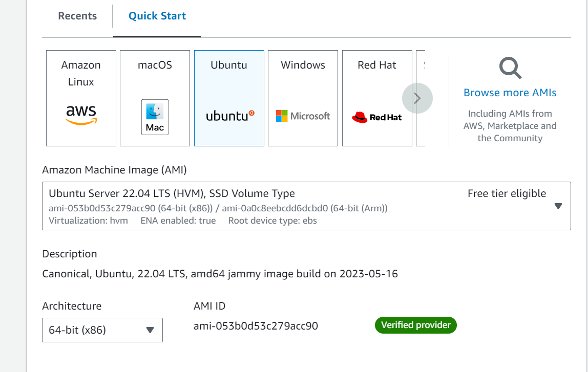Click the Red Hat logo
Viewport: 588px width, 372px height.
(x=377, y=117)
